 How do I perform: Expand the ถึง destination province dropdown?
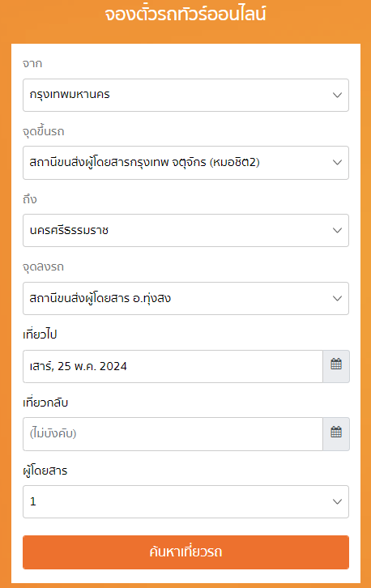[185, 230]
